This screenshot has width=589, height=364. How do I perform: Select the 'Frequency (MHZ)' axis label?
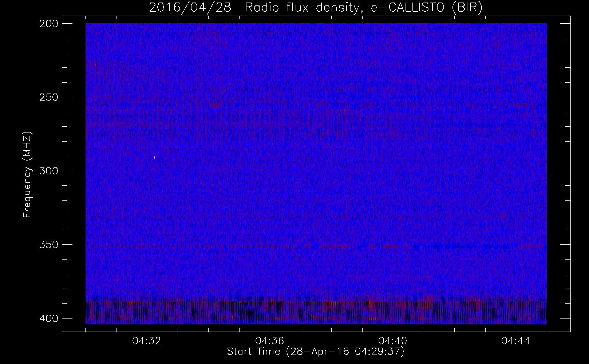pos(27,174)
